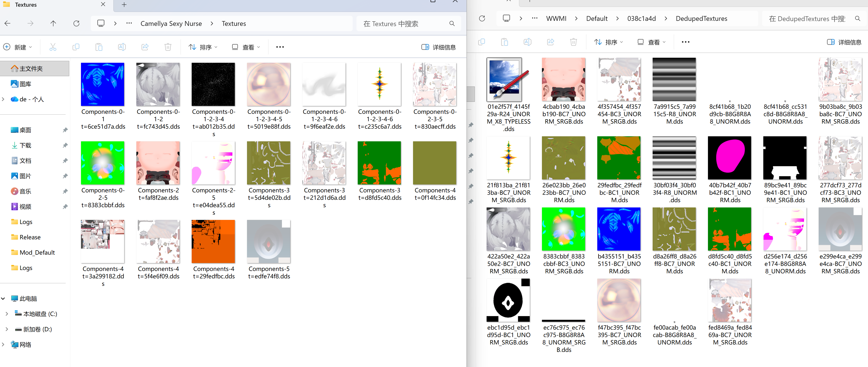Click the share icon in Textures window toolbar
Screen dimensions: 868x367
click(x=145, y=47)
